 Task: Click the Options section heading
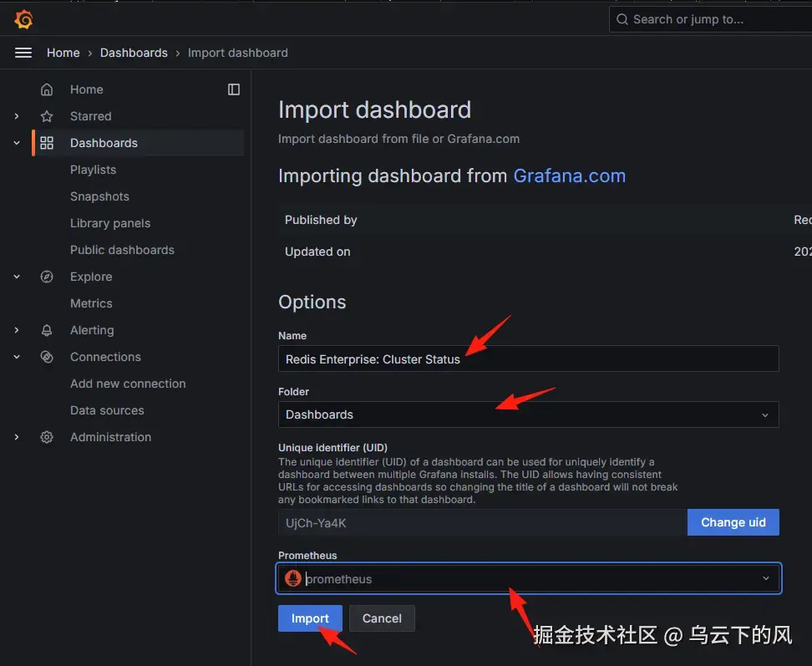tap(312, 302)
